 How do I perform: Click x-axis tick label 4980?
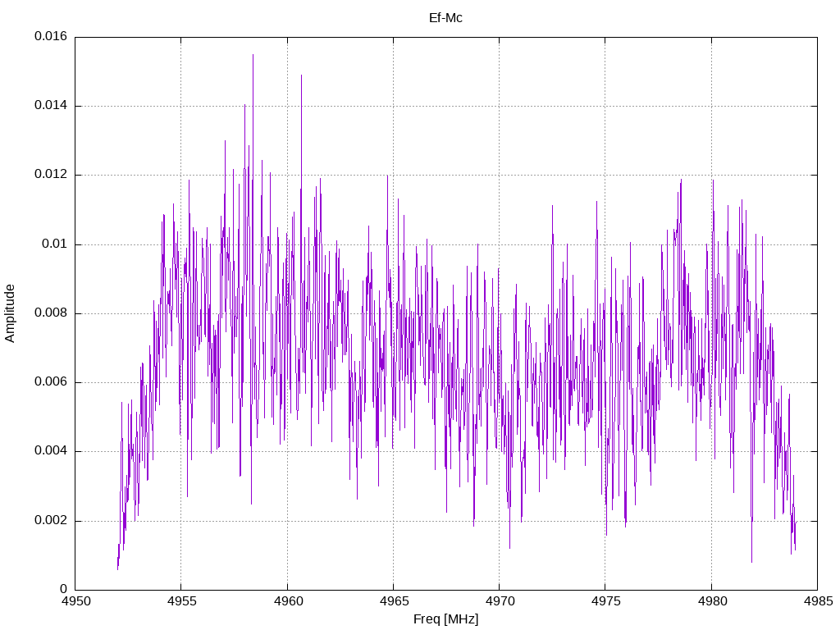point(712,601)
